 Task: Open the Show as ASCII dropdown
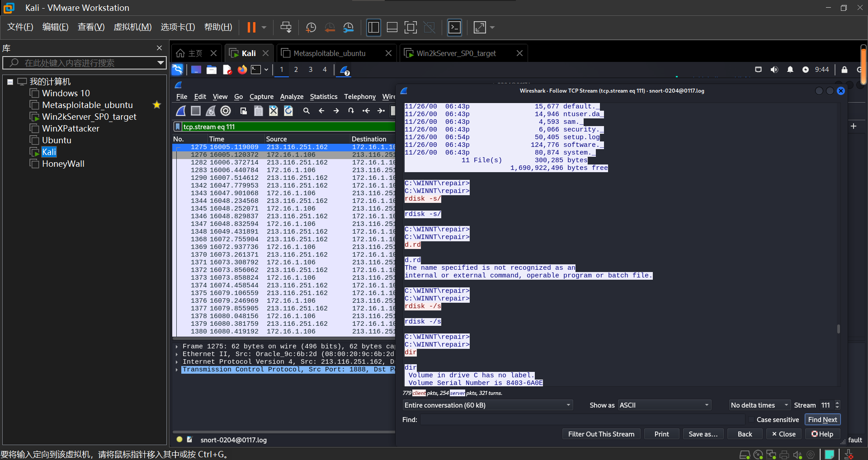click(664, 405)
